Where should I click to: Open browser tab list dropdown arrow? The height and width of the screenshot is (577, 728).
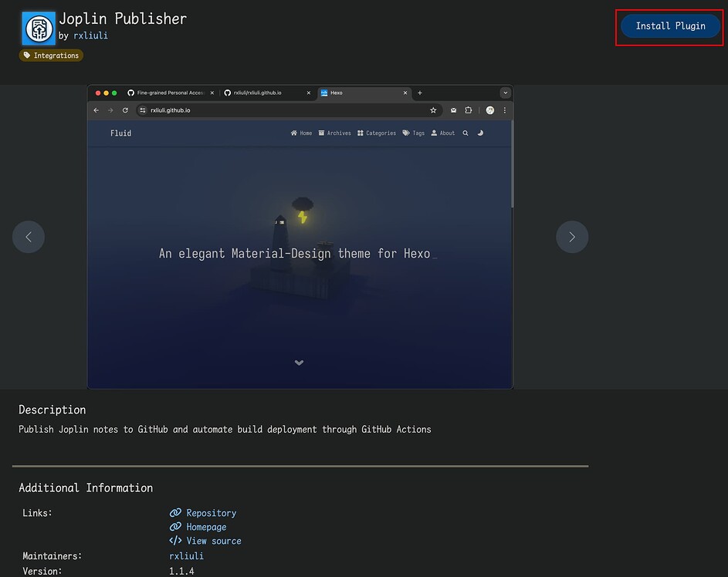[x=505, y=93]
